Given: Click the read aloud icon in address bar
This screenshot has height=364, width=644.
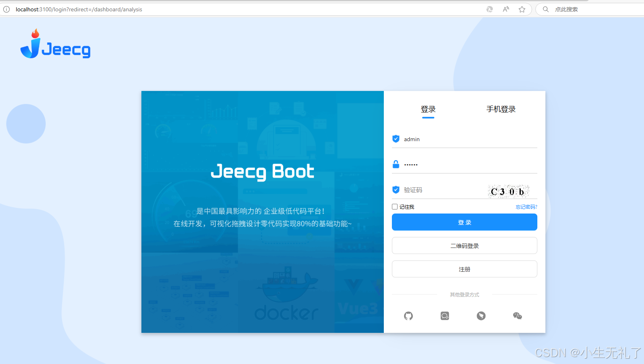Looking at the screenshot, I should tap(506, 9).
